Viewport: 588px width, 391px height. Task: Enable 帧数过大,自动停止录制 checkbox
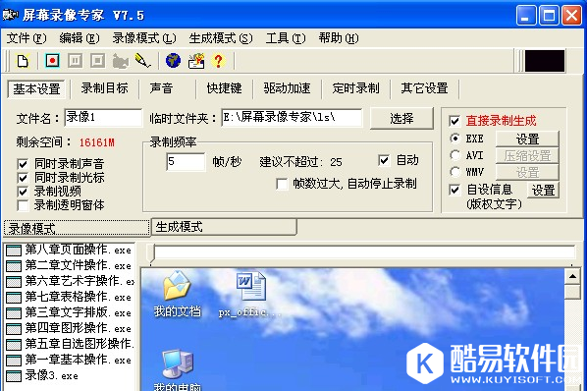coord(282,184)
